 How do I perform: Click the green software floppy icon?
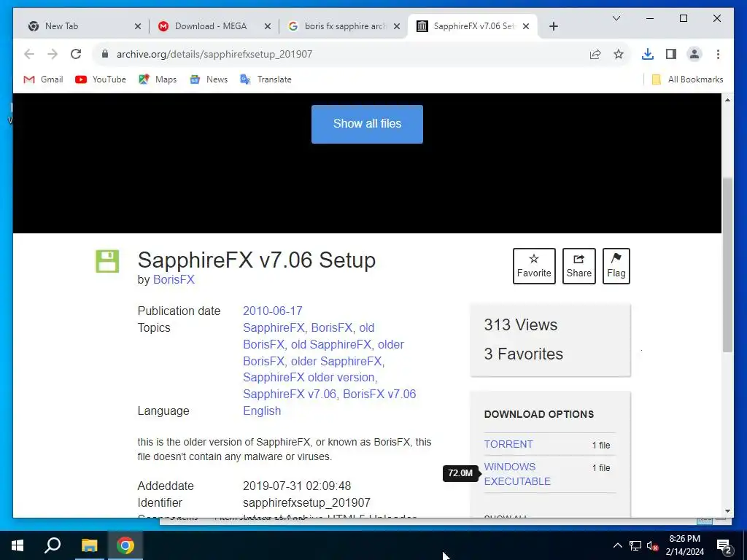(x=107, y=262)
